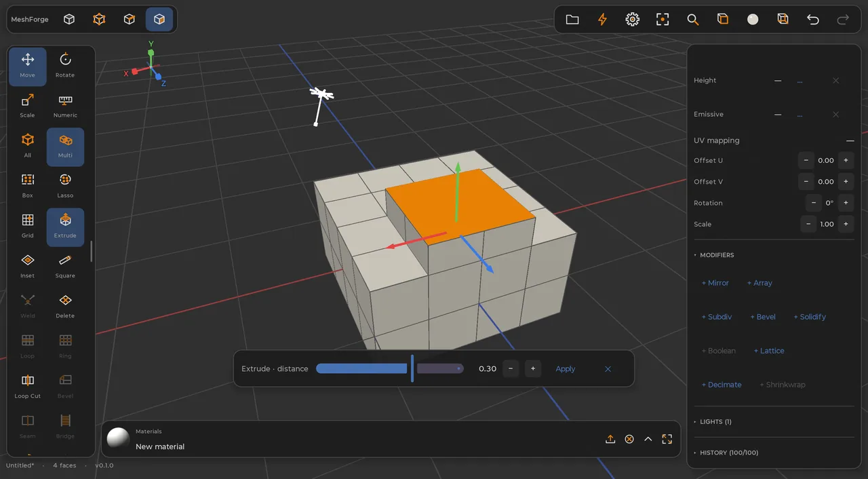
Task: Switch to vertex selection mode
Action: point(99,20)
